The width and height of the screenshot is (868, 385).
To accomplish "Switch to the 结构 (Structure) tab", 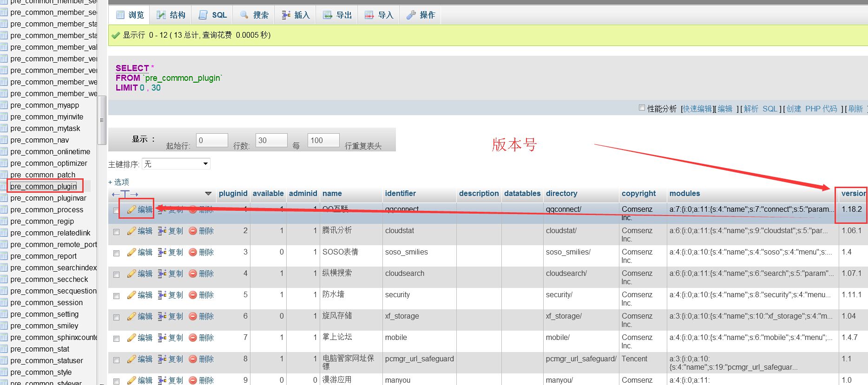I will tap(171, 15).
